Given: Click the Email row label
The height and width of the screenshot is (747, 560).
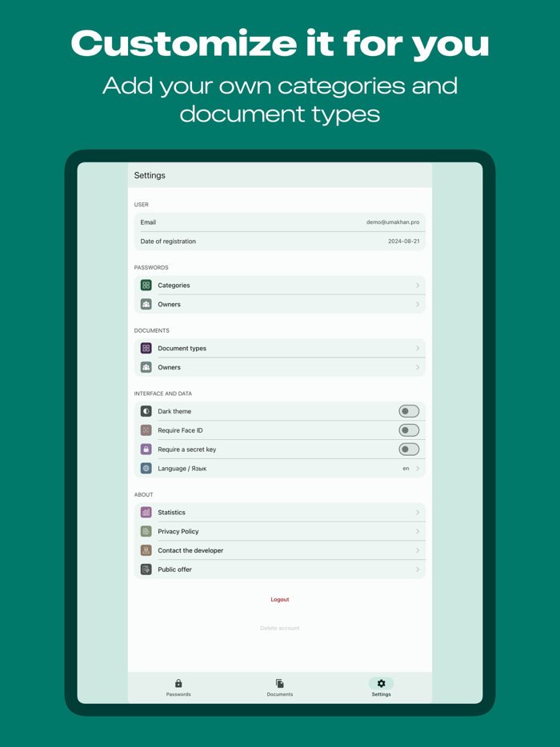Looking at the screenshot, I should click(x=148, y=222).
